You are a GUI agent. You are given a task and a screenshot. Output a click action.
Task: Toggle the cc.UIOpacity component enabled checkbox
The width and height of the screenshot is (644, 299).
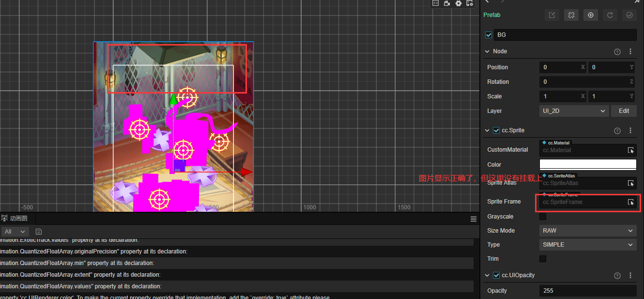coord(496,275)
